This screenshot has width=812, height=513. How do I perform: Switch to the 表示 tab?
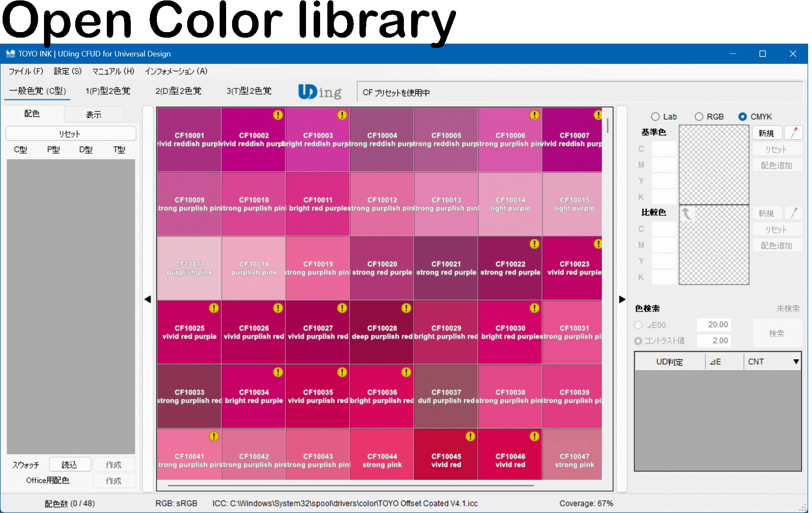(x=94, y=115)
